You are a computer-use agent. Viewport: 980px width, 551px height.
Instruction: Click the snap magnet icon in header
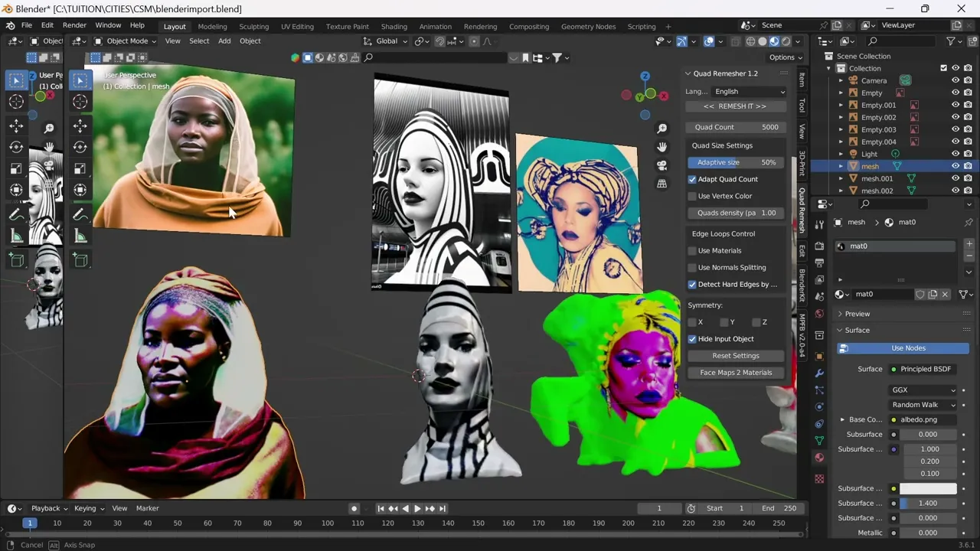click(x=440, y=41)
